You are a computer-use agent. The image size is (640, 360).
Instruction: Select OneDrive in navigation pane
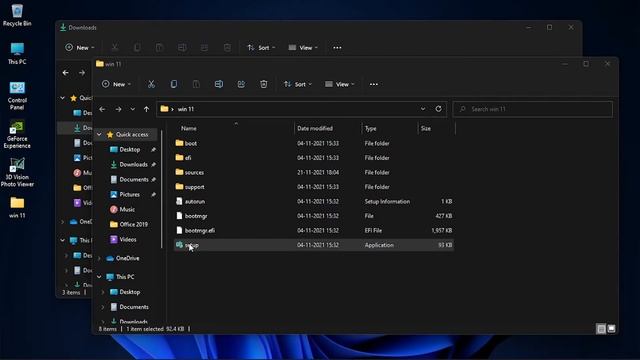pos(127,258)
